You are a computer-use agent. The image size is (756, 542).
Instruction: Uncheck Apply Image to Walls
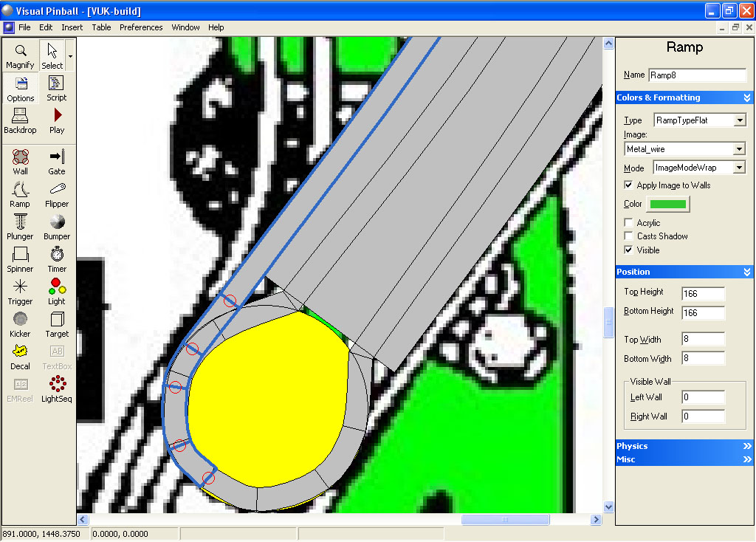click(x=628, y=185)
